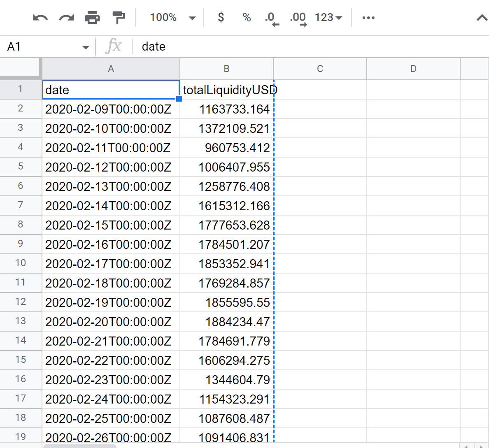Apply percent format icon

247,18
